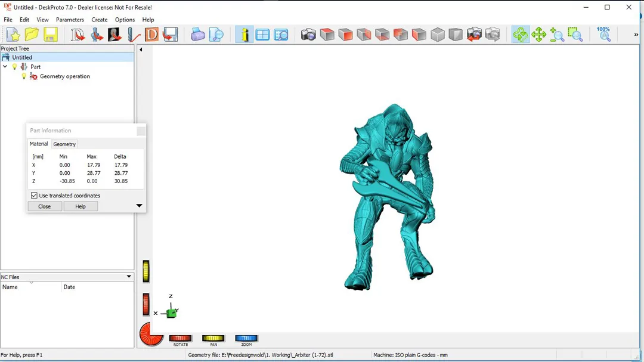Viewport: 644px width, 362px height.
Task: Open the Create menu
Action: coord(100,20)
